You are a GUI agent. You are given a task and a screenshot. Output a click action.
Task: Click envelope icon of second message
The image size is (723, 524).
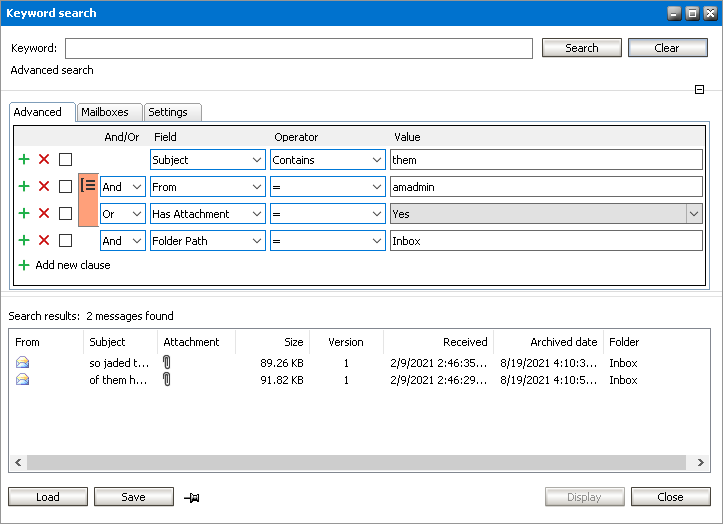point(23,380)
